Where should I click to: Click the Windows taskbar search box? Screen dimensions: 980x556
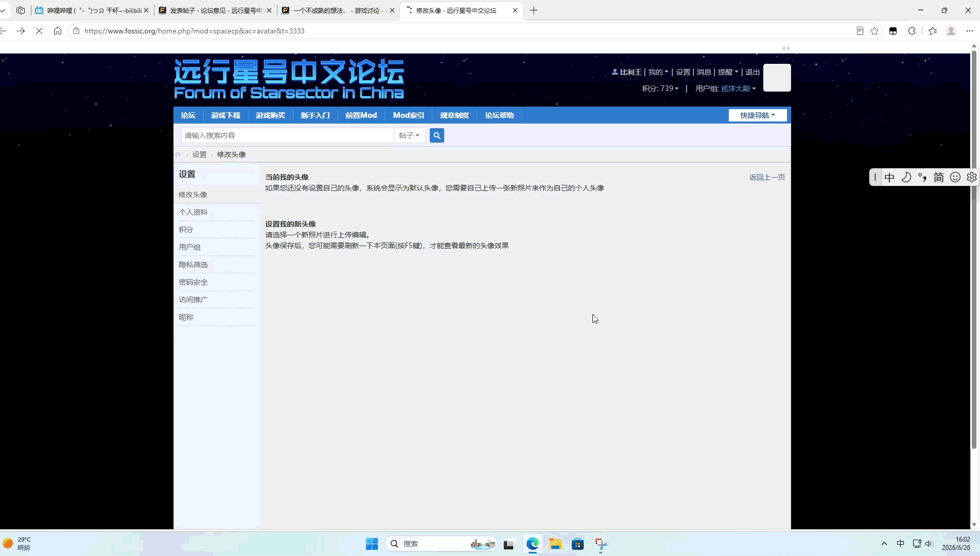click(x=441, y=544)
